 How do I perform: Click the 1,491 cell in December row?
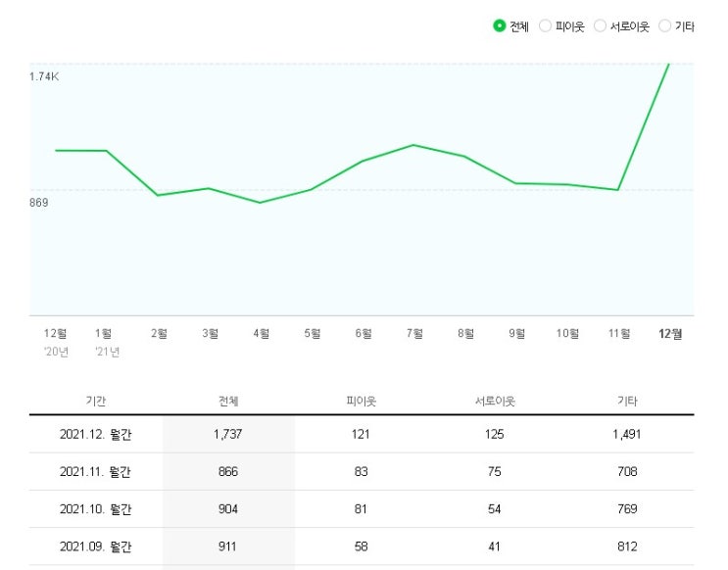point(627,435)
